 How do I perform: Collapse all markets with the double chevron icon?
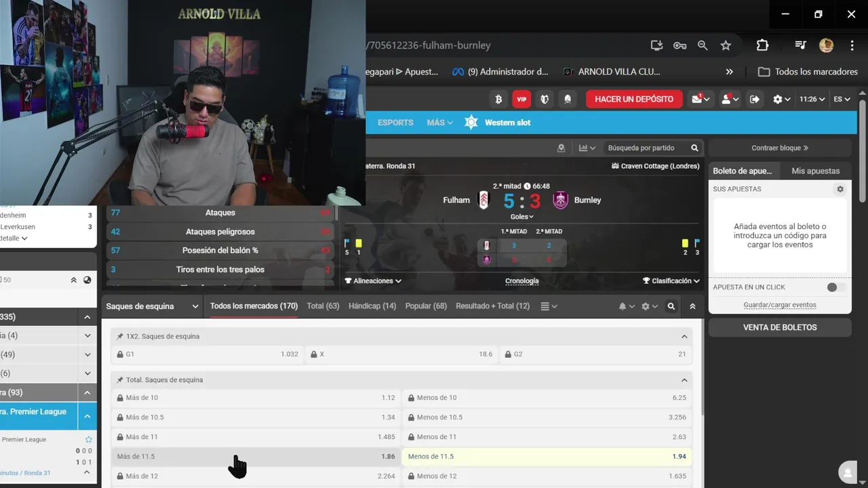(692, 306)
